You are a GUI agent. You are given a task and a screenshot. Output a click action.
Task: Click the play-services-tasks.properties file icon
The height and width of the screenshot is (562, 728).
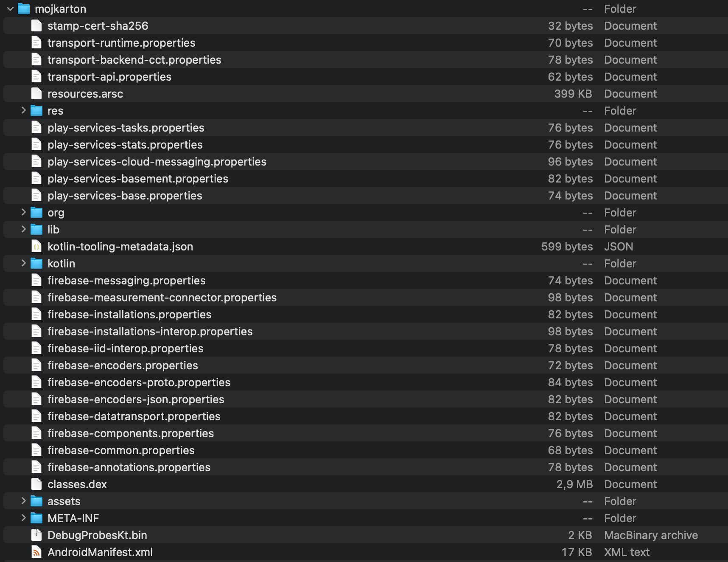tap(36, 127)
